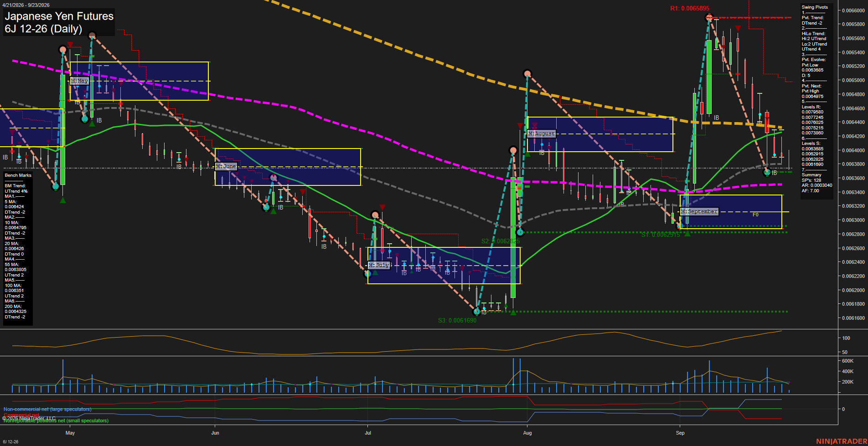
Task: Click the Jun label on time axis
Action: point(215,433)
